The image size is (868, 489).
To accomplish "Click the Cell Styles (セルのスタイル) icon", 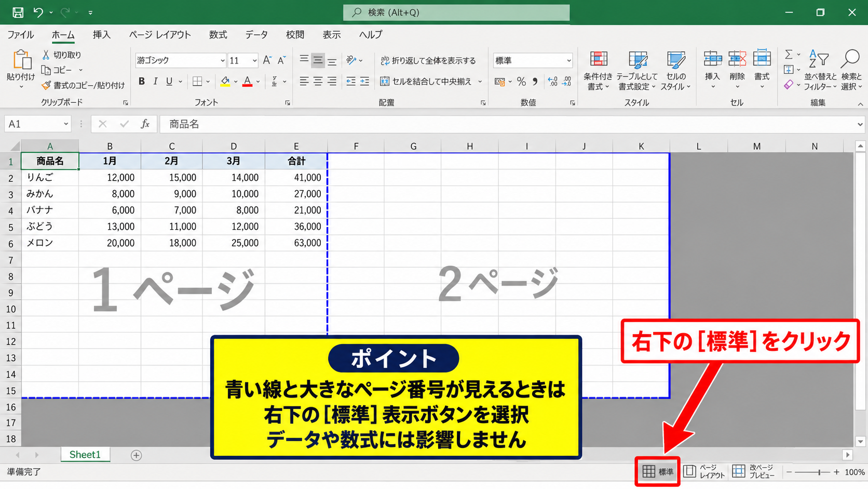I will click(675, 59).
